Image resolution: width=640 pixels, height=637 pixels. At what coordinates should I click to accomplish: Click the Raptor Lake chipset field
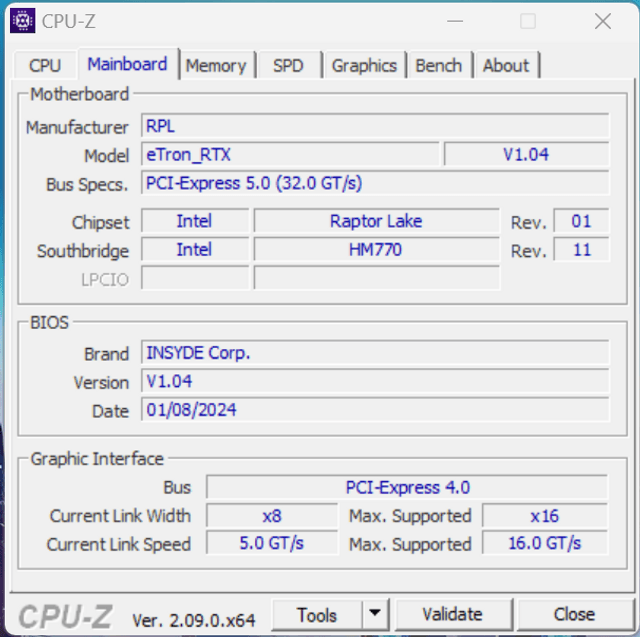(x=376, y=221)
